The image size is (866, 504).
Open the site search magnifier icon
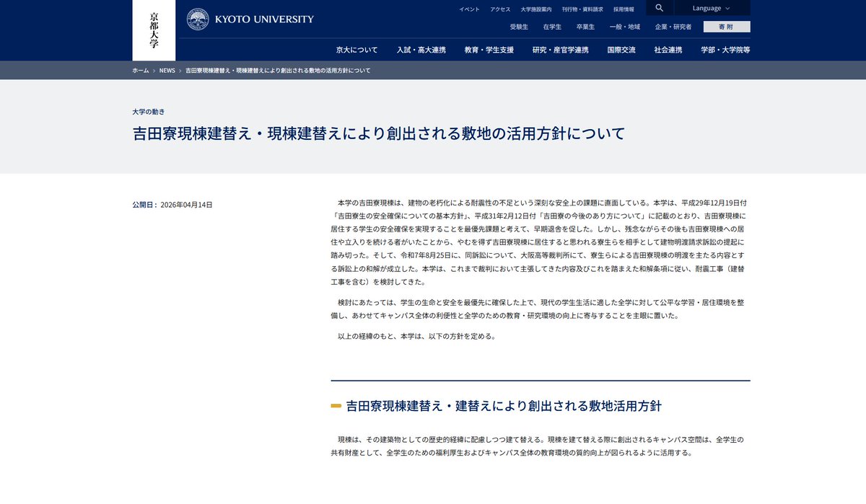[x=660, y=8]
